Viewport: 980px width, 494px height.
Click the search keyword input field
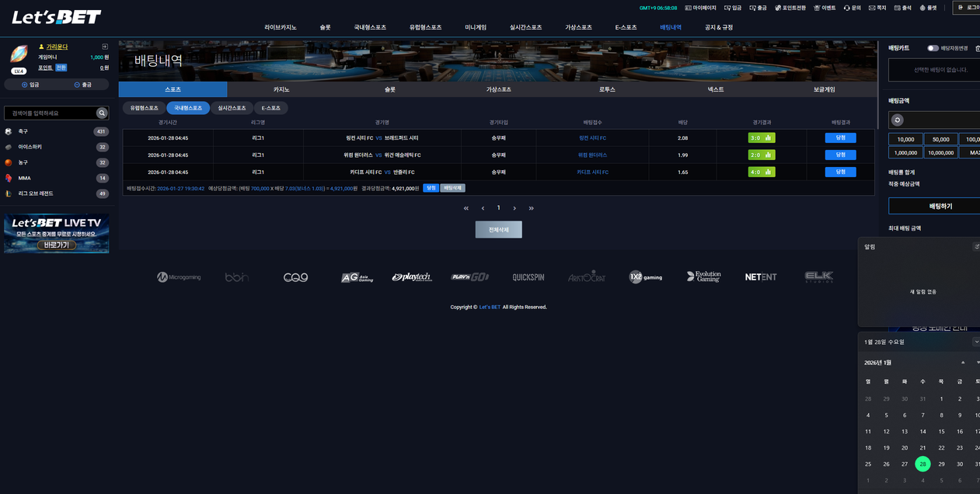(51, 113)
